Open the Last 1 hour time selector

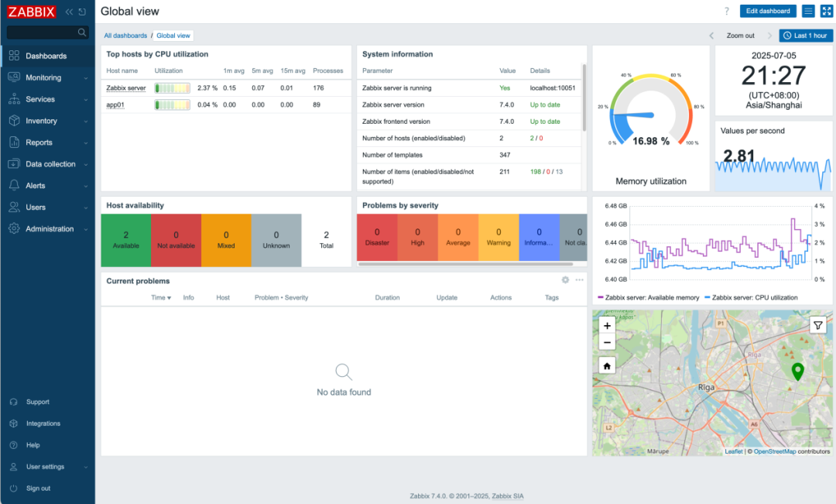(806, 36)
